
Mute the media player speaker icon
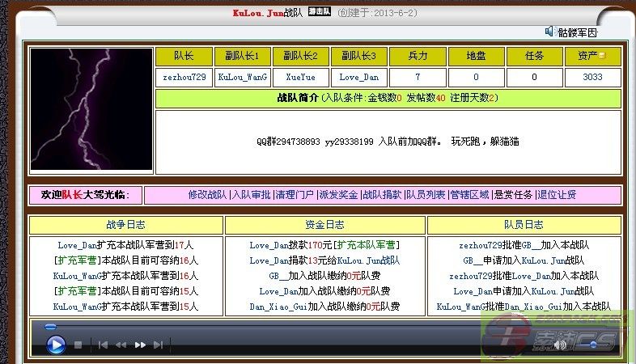[560, 345]
